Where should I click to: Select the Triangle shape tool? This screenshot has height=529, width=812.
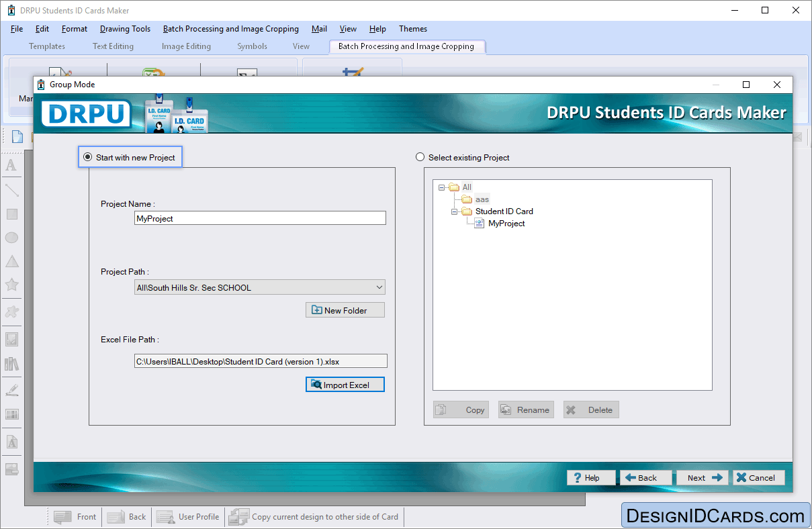tap(11, 261)
